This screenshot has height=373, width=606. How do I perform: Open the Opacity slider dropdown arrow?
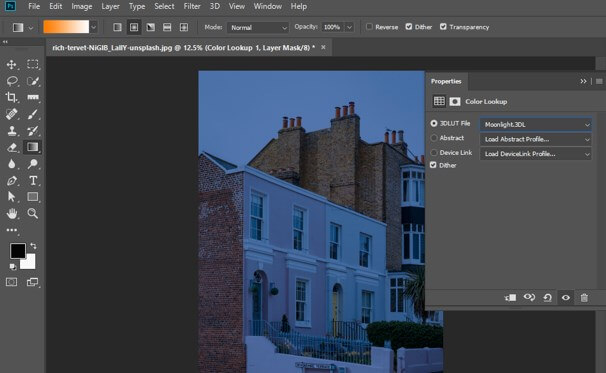[x=349, y=27]
